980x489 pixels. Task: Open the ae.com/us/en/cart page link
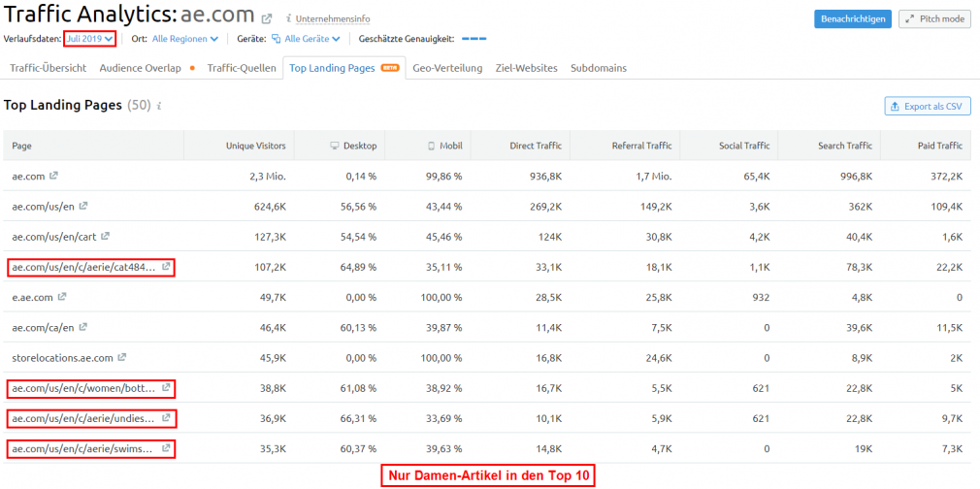tap(54, 237)
